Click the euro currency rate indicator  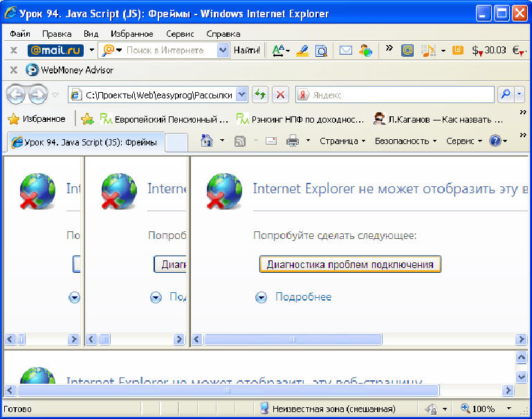pos(520,51)
